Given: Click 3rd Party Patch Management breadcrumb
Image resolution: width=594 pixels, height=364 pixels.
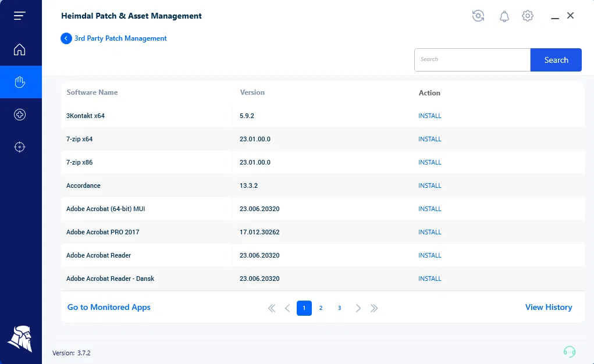Looking at the screenshot, I should pos(120,38).
